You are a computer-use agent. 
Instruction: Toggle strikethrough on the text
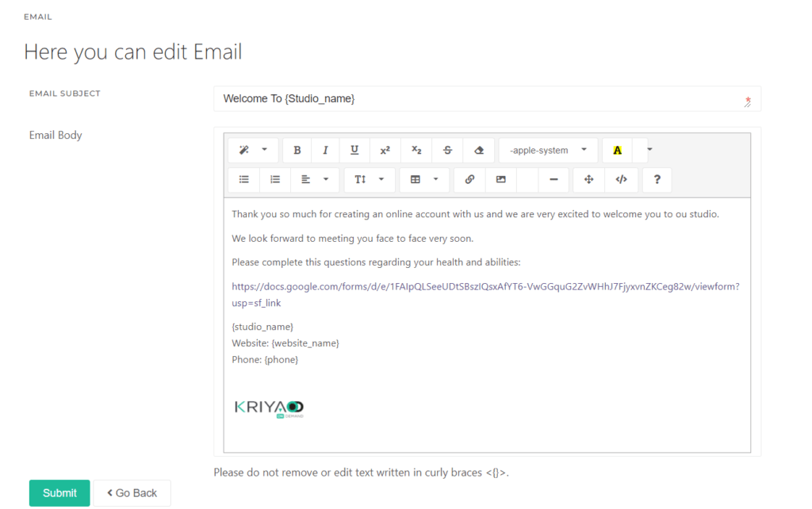[447, 150]
